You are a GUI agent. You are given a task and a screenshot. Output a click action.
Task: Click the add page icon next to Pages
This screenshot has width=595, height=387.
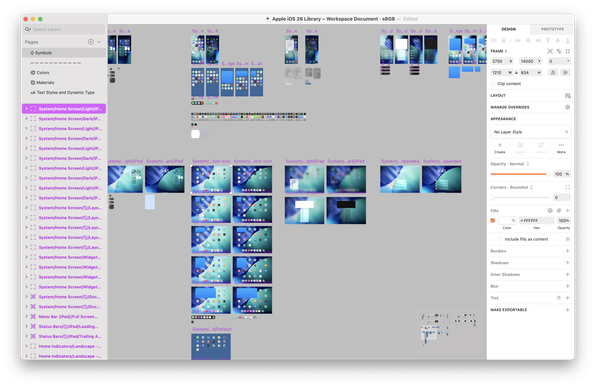91,42
